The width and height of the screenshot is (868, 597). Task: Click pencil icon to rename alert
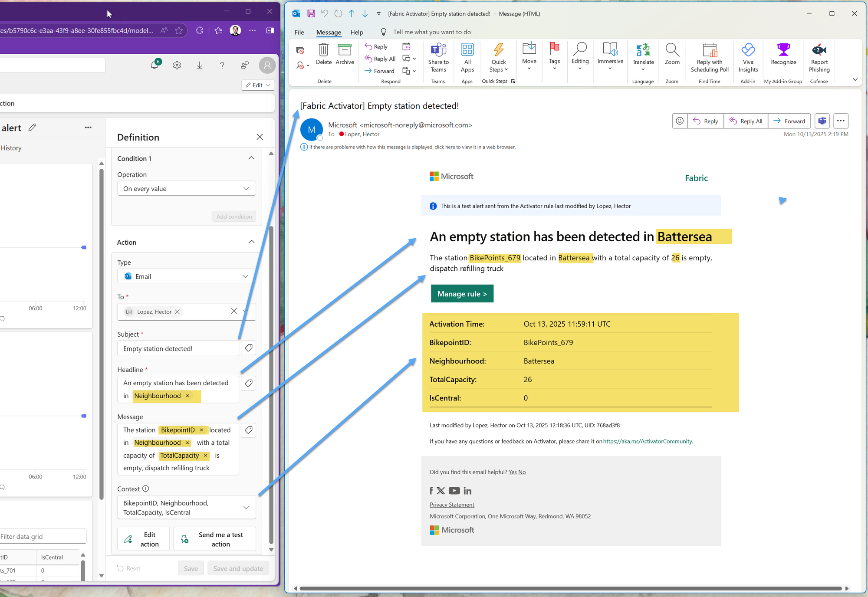tap(33, 128)
